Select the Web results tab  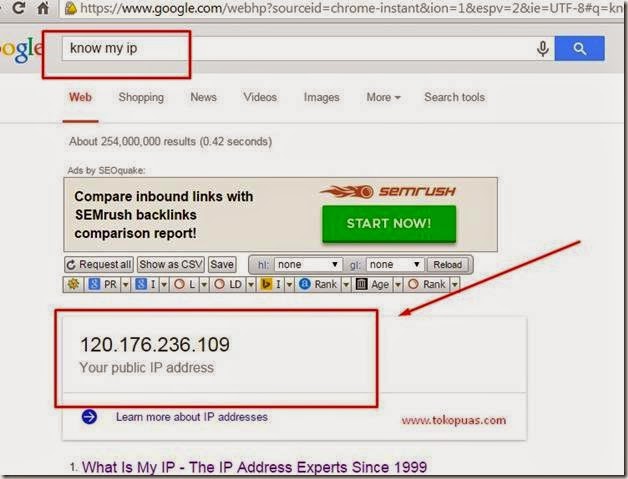[x=80, y=97]
